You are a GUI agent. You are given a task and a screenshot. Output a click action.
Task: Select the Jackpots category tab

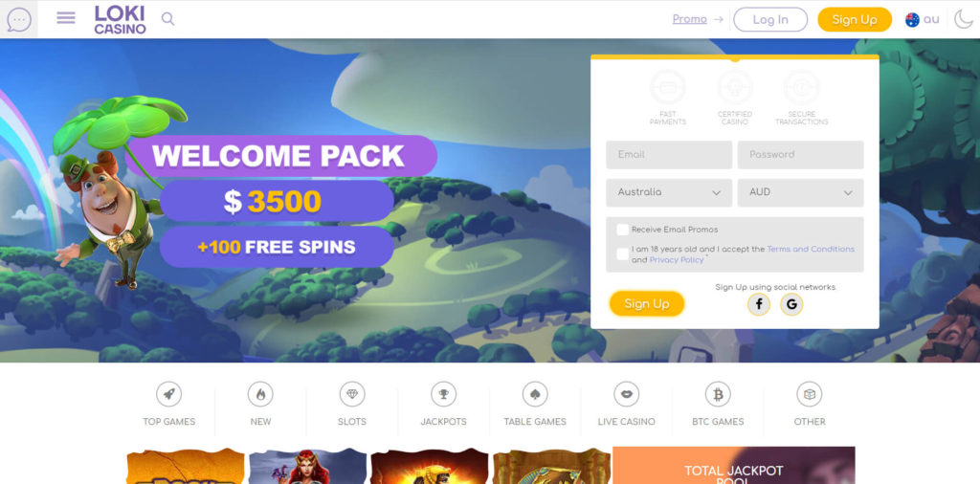point(443,404)
